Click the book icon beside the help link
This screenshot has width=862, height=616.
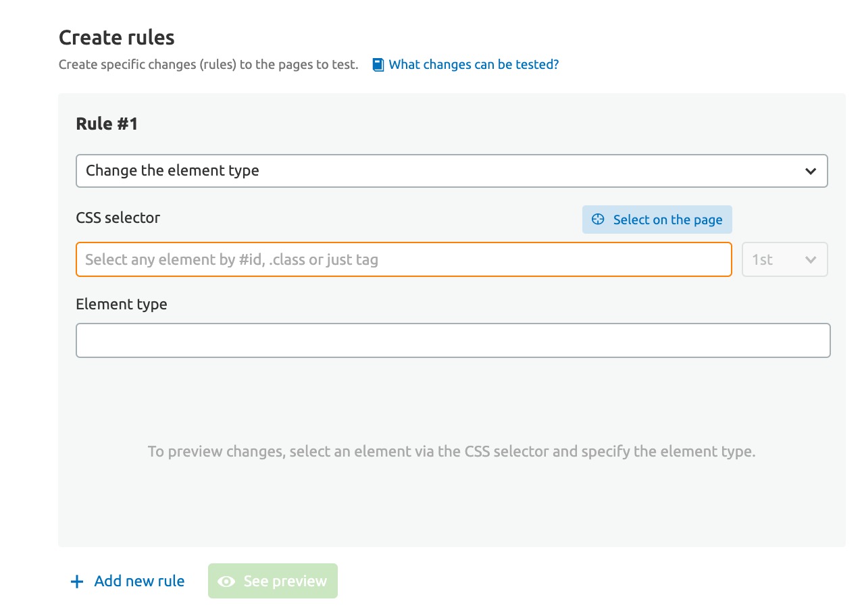378,65
